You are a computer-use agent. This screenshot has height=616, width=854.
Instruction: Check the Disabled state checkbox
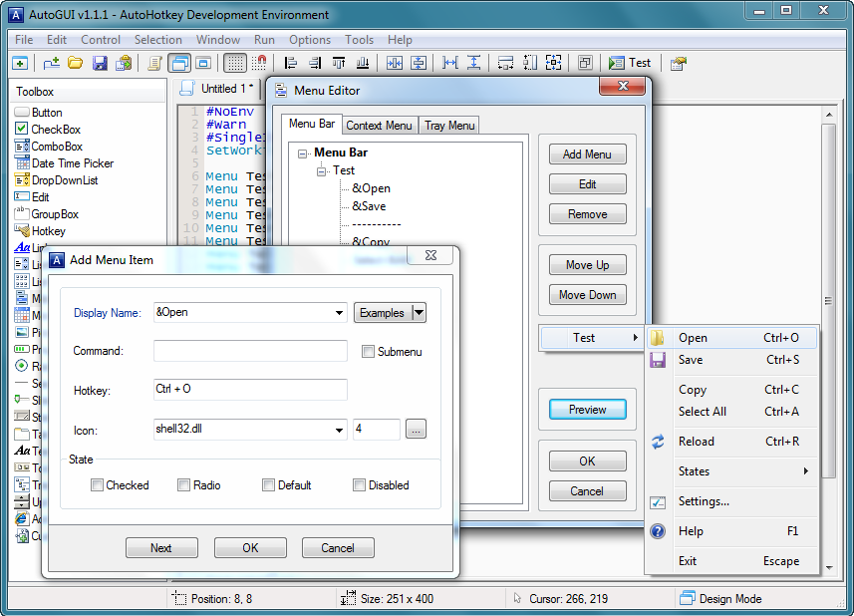(x=359, y=484)
